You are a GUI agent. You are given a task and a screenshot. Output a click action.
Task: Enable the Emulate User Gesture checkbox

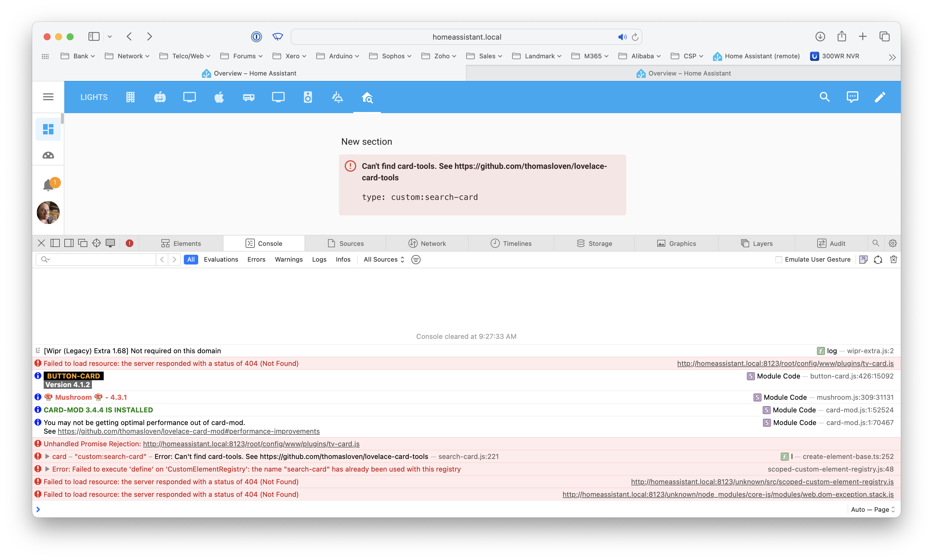click(x=778, y=260)
